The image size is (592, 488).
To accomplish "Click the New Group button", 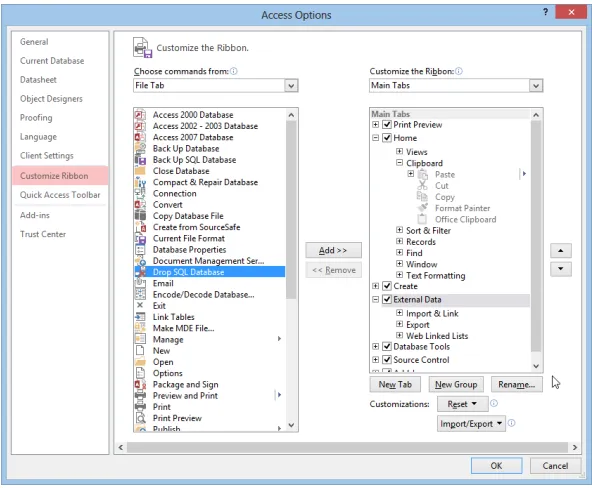I will point(456,385).
